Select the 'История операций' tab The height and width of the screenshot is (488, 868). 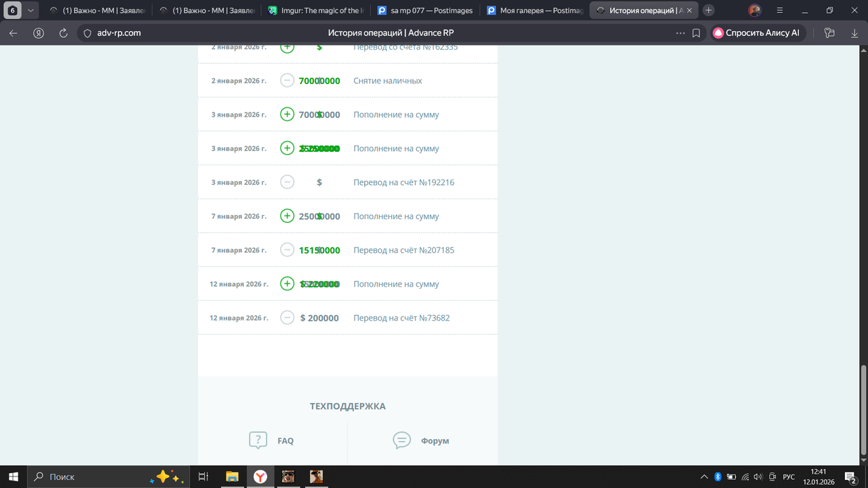point(644,10)
